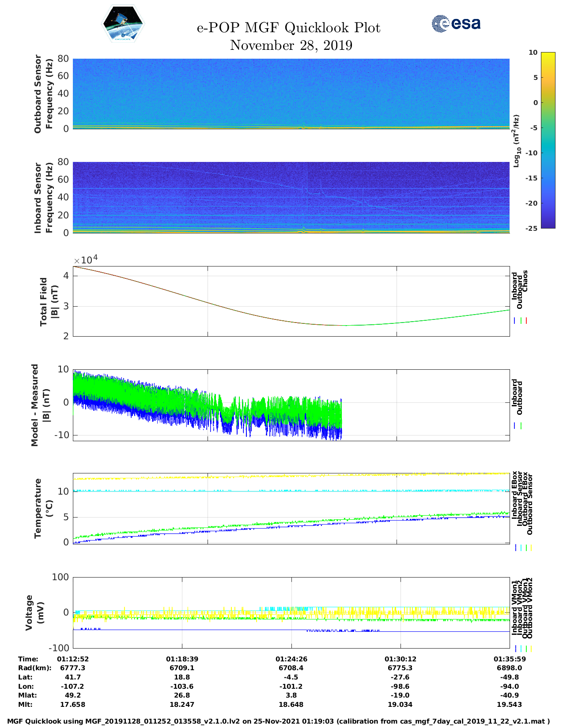Click the 01:24:26 time label
563x728 pixels.
coord(291,659)
